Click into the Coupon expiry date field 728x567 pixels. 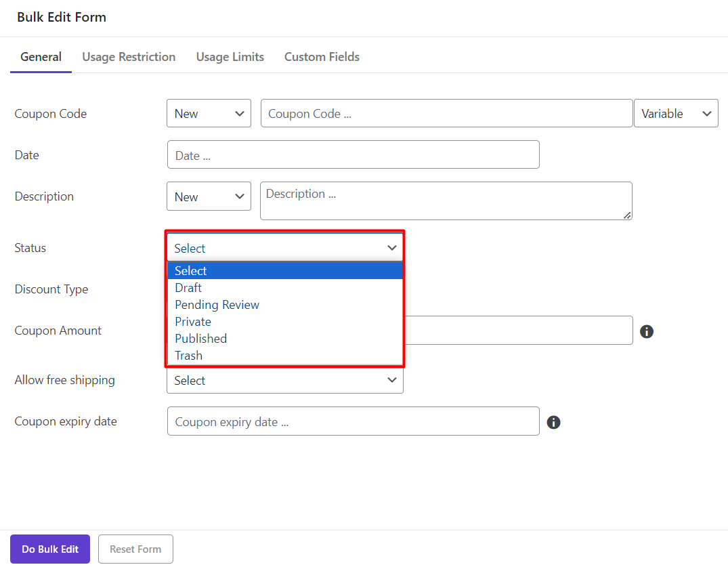click(353, 421)
